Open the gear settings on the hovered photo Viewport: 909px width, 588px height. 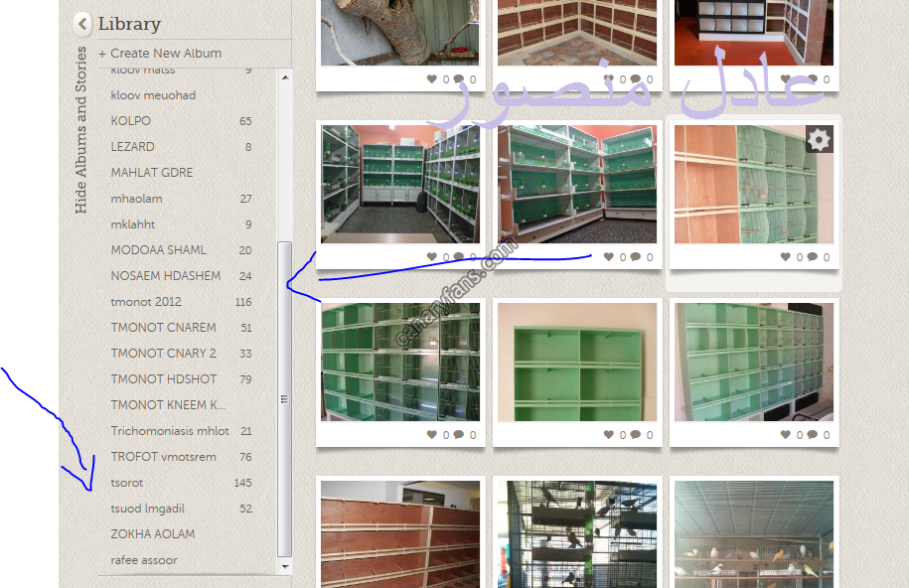[x=820, y=139]
